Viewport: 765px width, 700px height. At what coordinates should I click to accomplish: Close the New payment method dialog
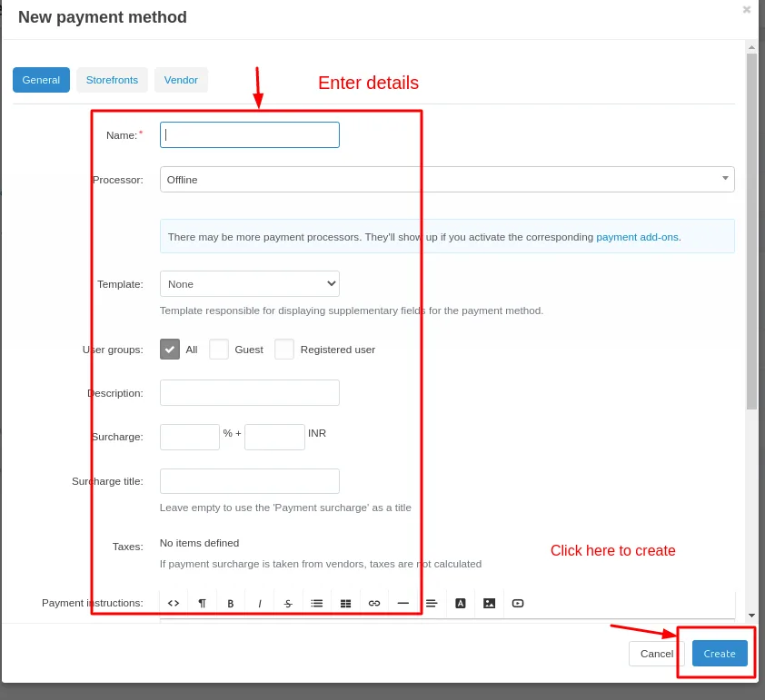tap(747, 9)
